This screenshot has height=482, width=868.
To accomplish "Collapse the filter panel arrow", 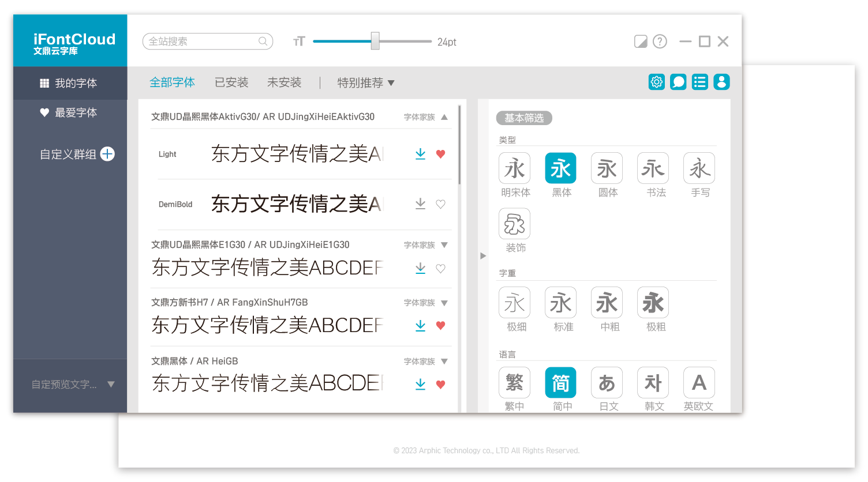I will click(x=483, y=255).
